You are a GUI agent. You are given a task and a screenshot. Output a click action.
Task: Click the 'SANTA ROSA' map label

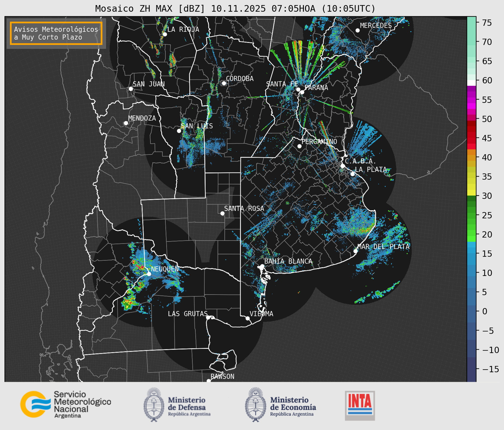click(x=244, y=208)
